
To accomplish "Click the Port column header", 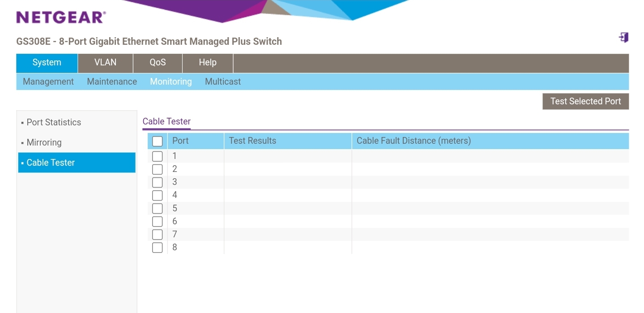I will [196, 141].
